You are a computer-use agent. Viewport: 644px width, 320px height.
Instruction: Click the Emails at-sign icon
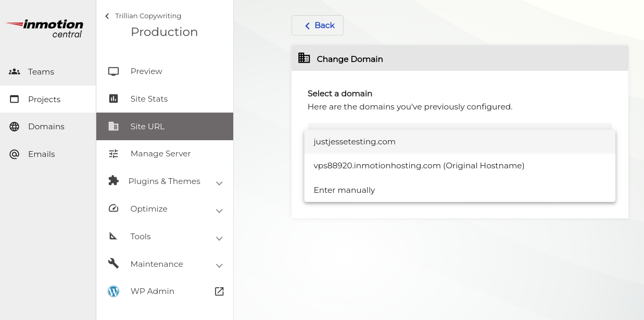pyautogui.click(x=15, y=154)
